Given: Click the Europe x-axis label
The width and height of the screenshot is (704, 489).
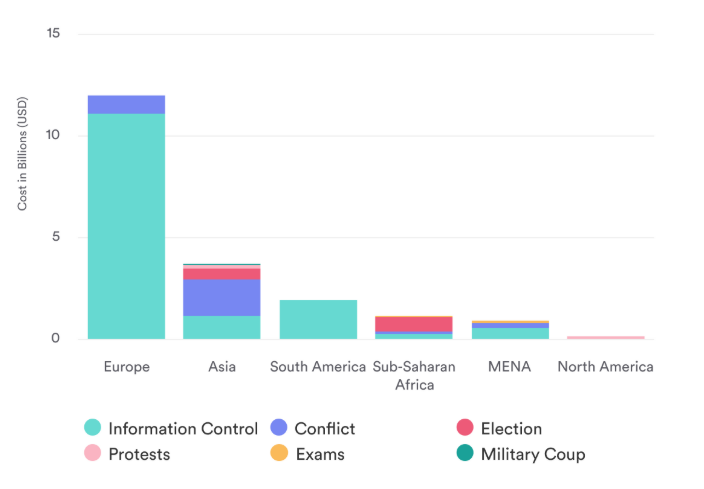Looking at the screenshot, I should tap(126, 367).
